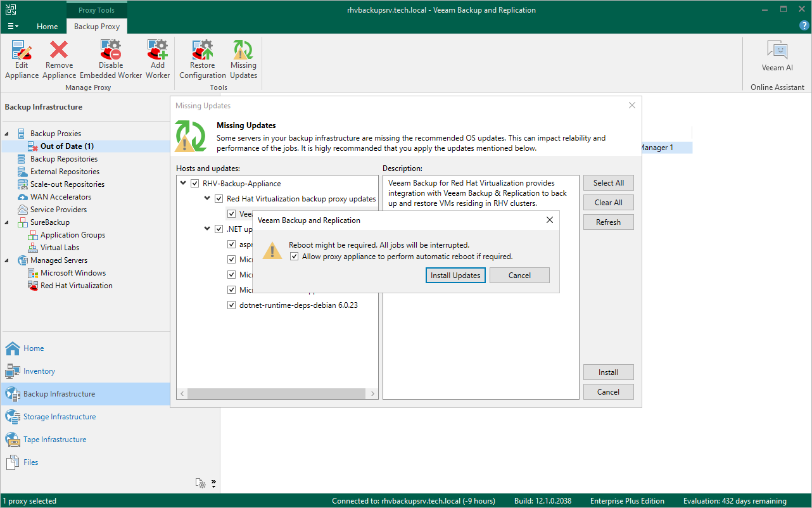Open the Veeam AI online assistant
812x508 pixels.
click(x=777, y=56)
